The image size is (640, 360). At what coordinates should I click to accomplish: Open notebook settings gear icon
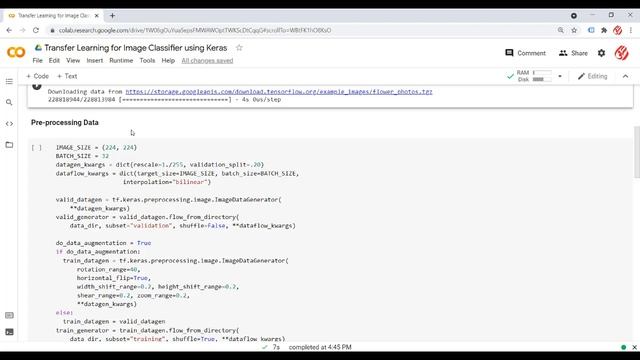click(601, 53)
